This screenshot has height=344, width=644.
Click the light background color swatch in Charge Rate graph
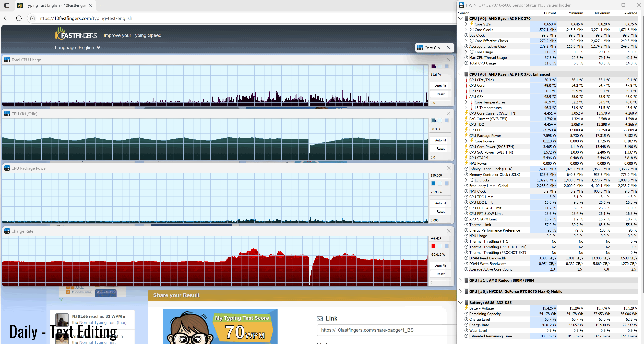tap(440, 246)
